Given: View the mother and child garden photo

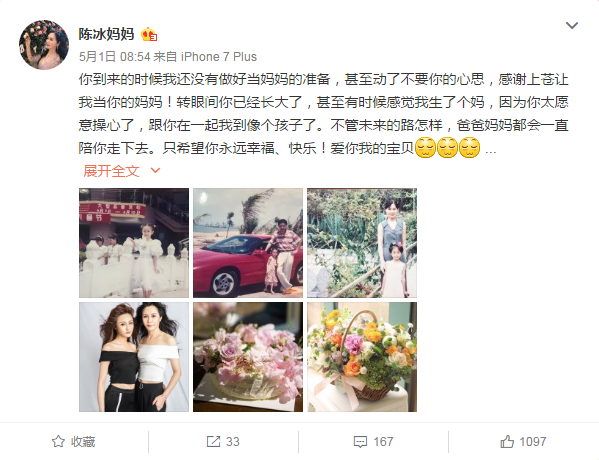Looking at the screenshot, I should 362,243.
